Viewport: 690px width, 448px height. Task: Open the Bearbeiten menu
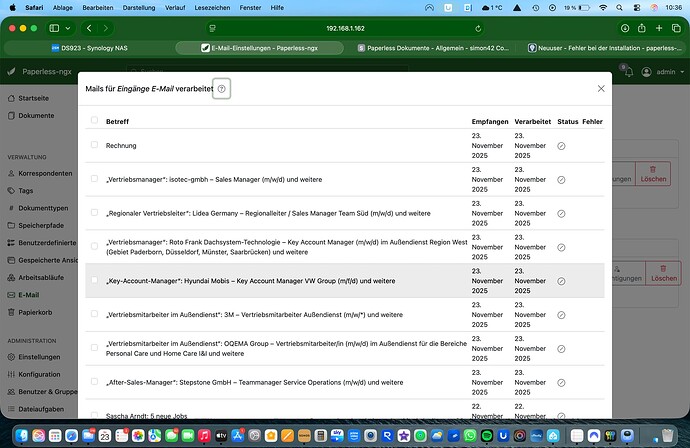pos(98,7)
